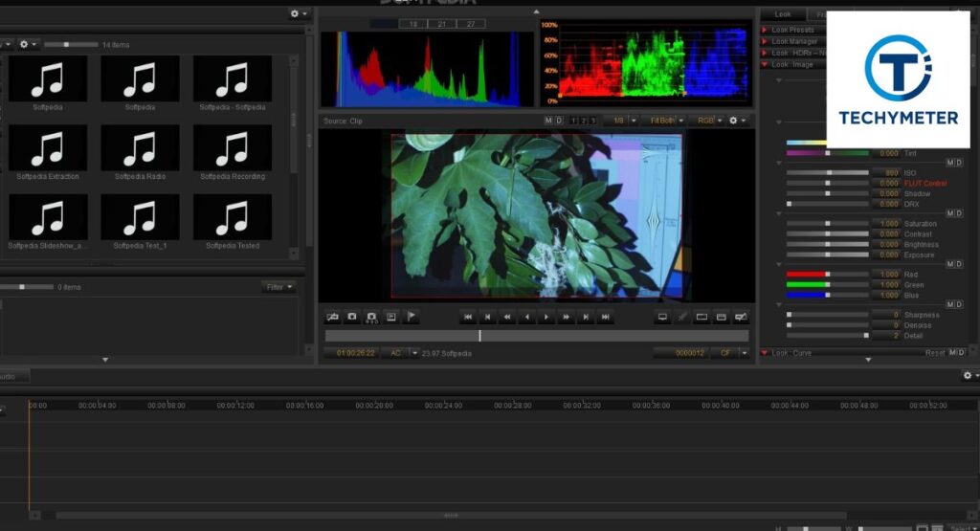Select view 3 in the viewer header
The image size is (980, 531).
click(x=593, y=121)
